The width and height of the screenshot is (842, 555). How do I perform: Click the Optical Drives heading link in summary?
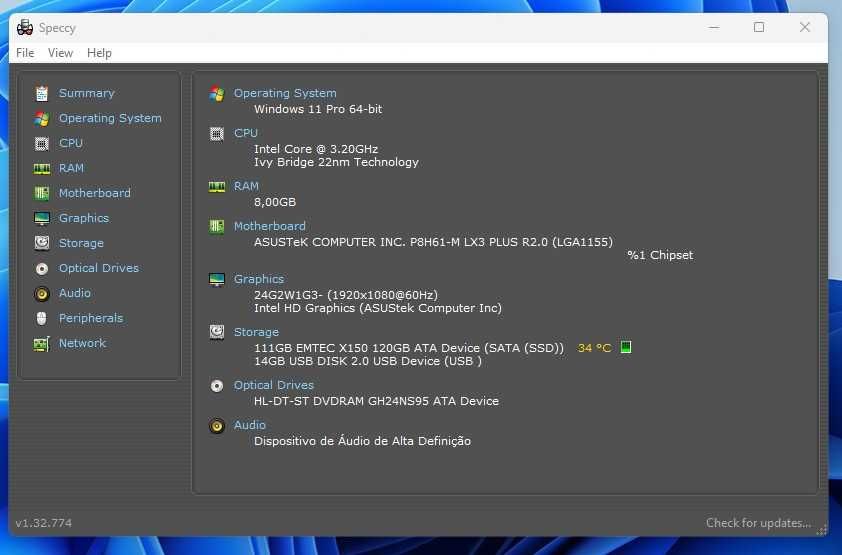[x=274, y=385]
